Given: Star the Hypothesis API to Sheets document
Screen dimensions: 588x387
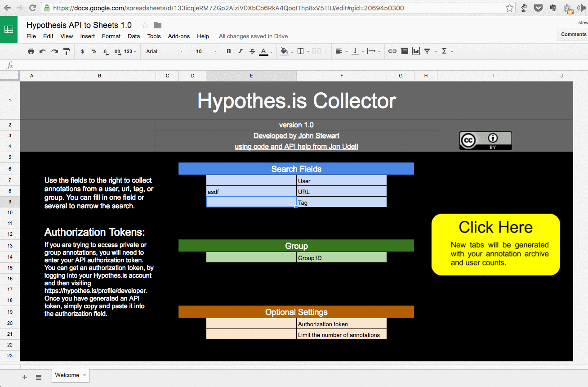Looking at the screenshot, I should coord(145,25).
